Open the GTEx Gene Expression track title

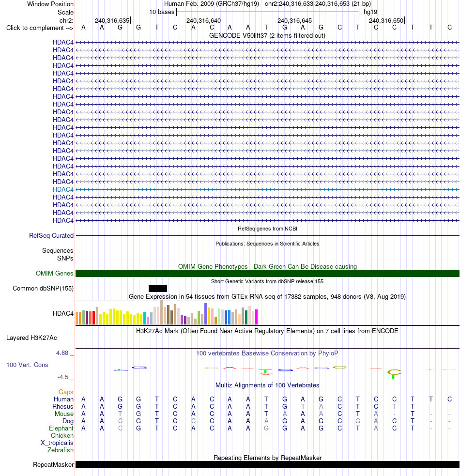click(x=267, y=296)
